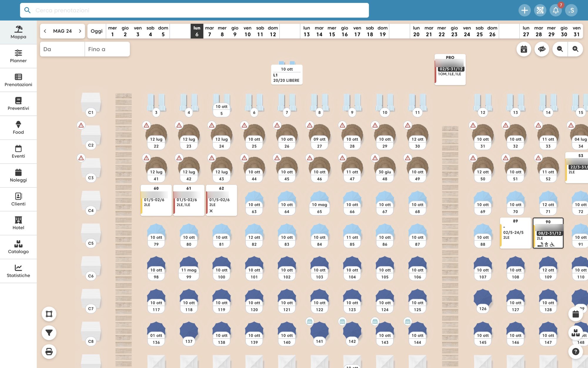588x368 pixels.
Task: Toggle the hide-eye visibility button
Action: [x=542, y=49]
